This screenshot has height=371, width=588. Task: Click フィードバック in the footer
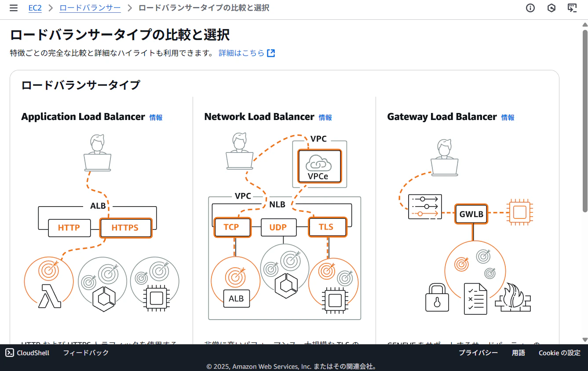click(86, 353)
